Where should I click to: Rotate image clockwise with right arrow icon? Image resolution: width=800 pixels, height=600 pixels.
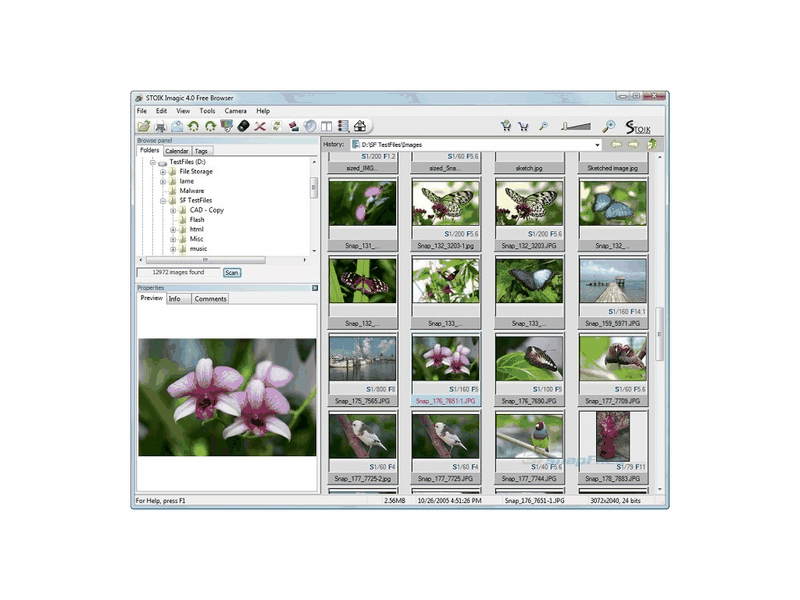[210, 126]
